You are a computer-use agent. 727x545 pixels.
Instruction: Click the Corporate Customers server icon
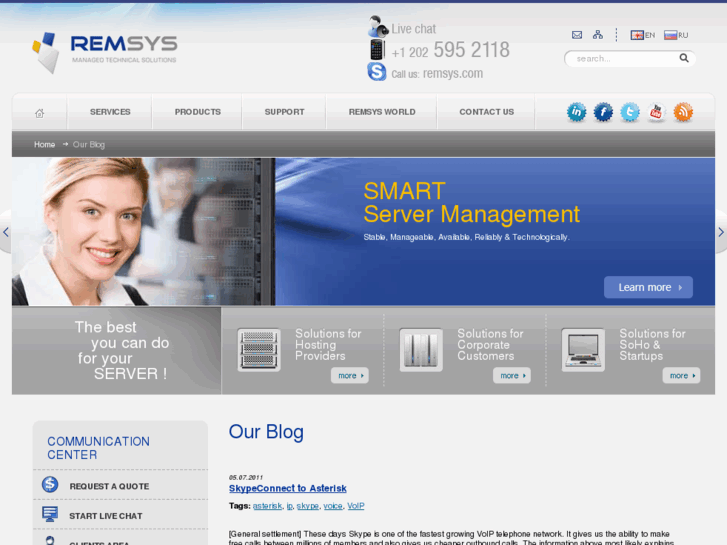click(421, 350)
